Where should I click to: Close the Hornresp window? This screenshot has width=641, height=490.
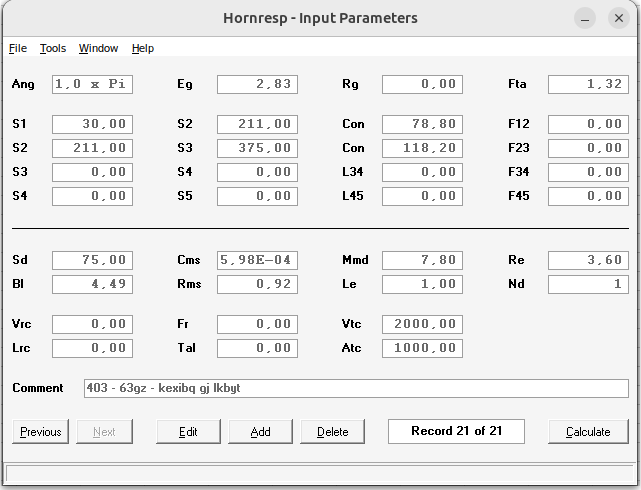point(619,18)
